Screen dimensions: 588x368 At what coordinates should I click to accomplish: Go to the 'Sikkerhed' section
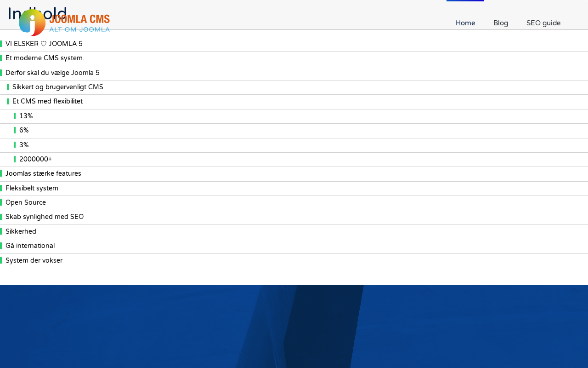click(x=21, y=231)
